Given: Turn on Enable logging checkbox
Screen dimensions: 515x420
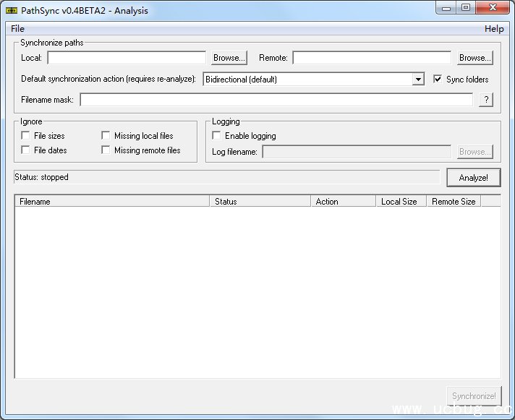Looking at the screenshot, I should coord(216,136).
